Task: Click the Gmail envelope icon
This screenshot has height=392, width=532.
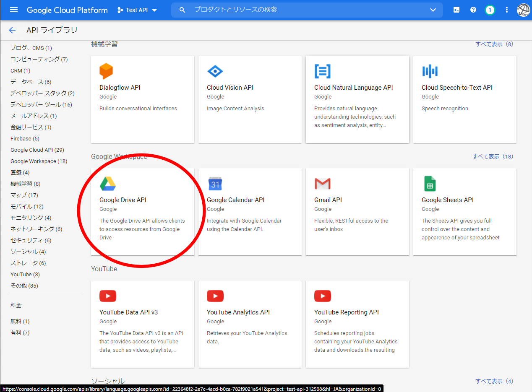Action: tap(323, 184)
